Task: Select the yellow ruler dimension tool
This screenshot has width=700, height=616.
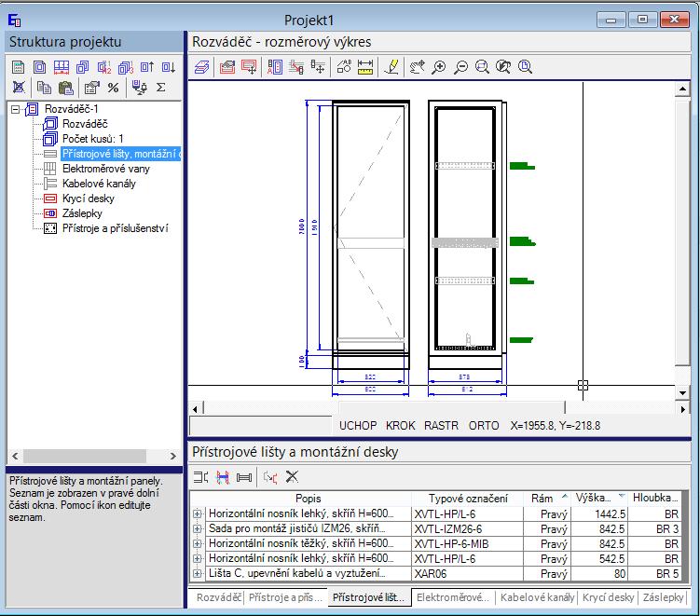Action: pos(365,67)
